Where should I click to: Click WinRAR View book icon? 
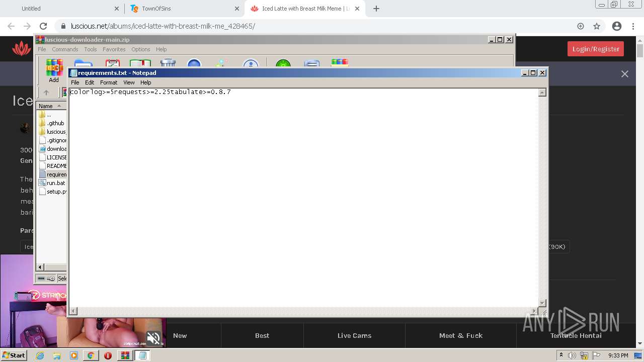coord(140,63)
